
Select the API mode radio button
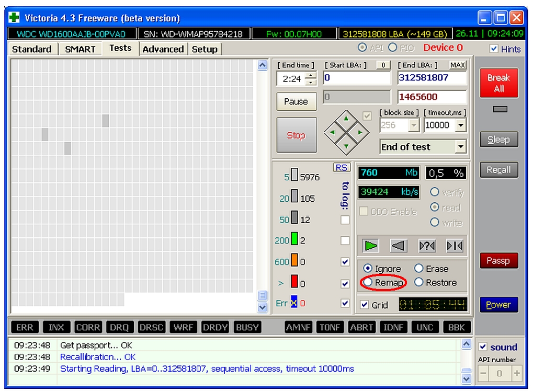point(362,48)
